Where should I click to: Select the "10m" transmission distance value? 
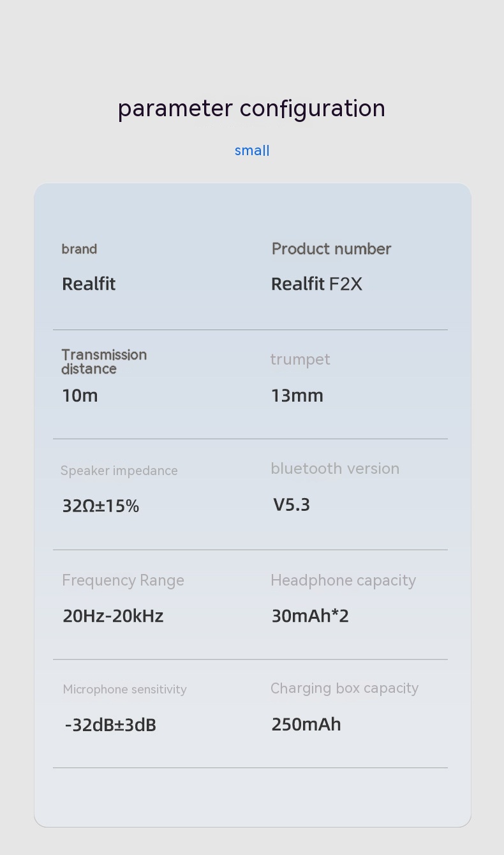[x=80, y=396]
